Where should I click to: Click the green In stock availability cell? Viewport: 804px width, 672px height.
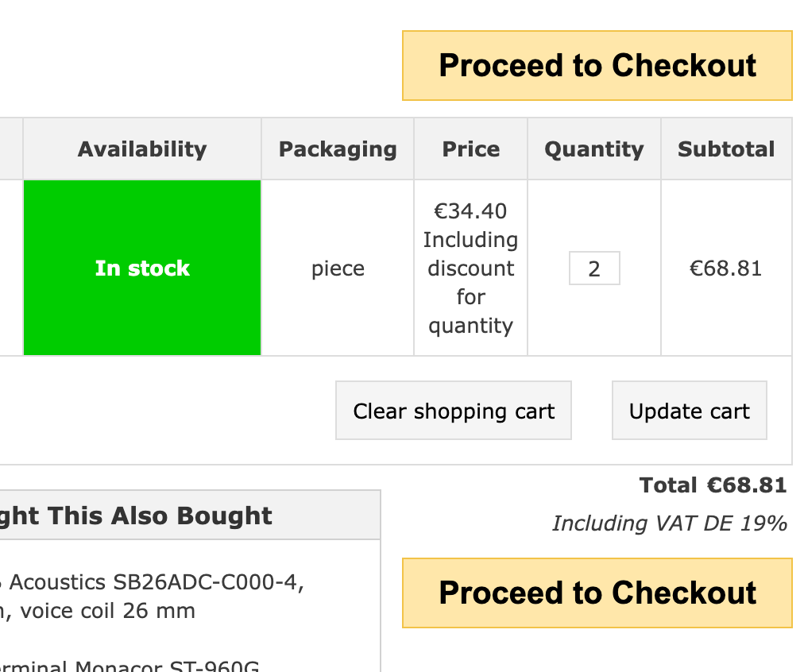point(142,268)
